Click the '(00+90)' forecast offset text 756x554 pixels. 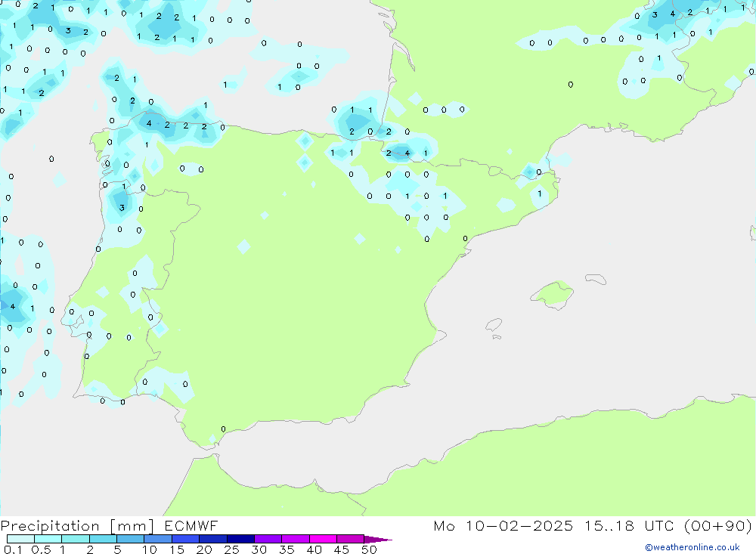(x=718, y=526)
